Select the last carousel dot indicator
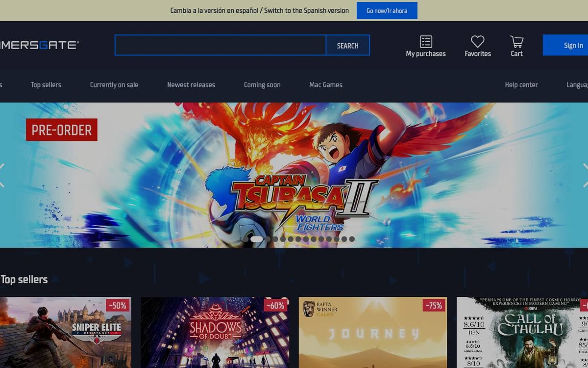The width and height of the screenshot is (588, 368). [352, 239]
